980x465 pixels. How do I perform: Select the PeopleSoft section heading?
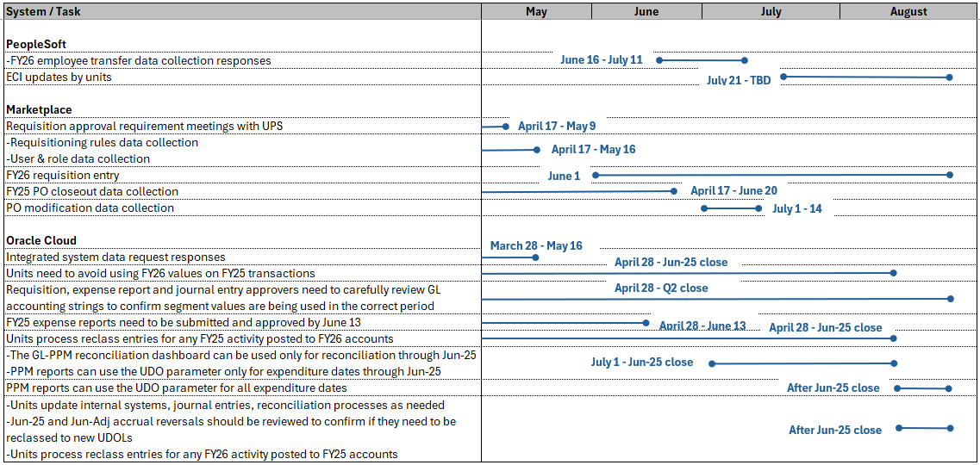[36, 44]
